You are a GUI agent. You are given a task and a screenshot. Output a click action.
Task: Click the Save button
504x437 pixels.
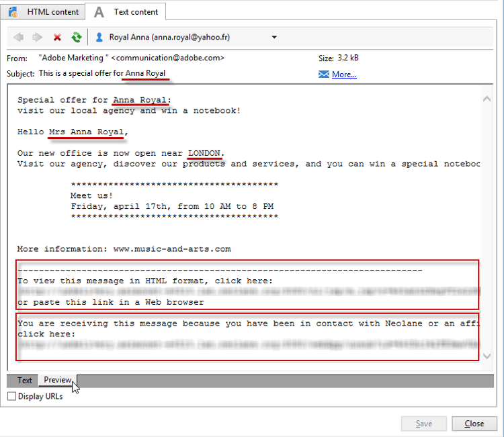423,424
